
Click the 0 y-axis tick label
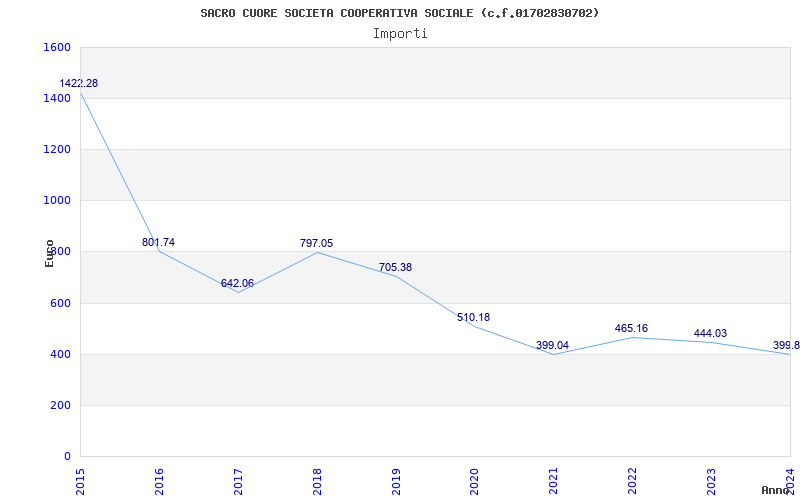[x=67, y=456]
